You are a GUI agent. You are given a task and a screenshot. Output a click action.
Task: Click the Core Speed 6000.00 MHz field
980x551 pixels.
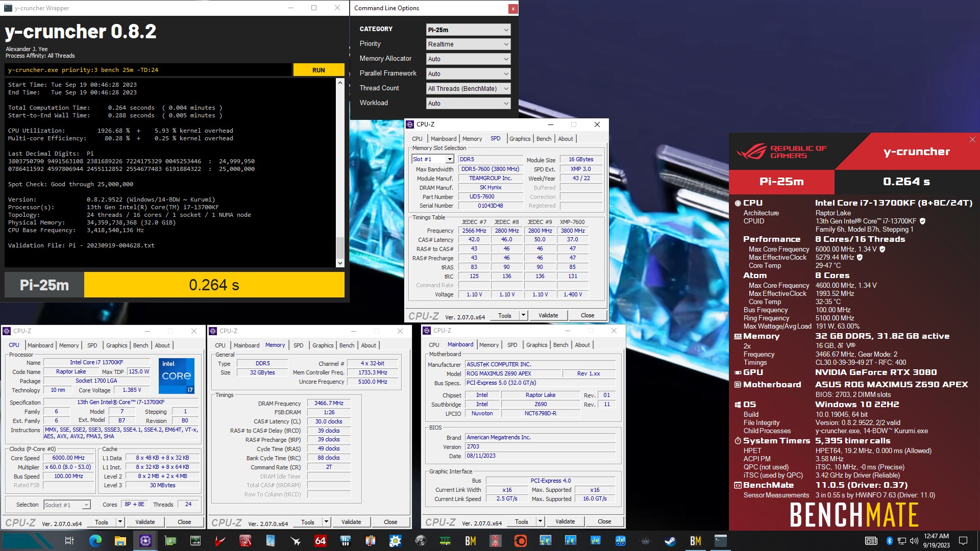pos(68,458)
